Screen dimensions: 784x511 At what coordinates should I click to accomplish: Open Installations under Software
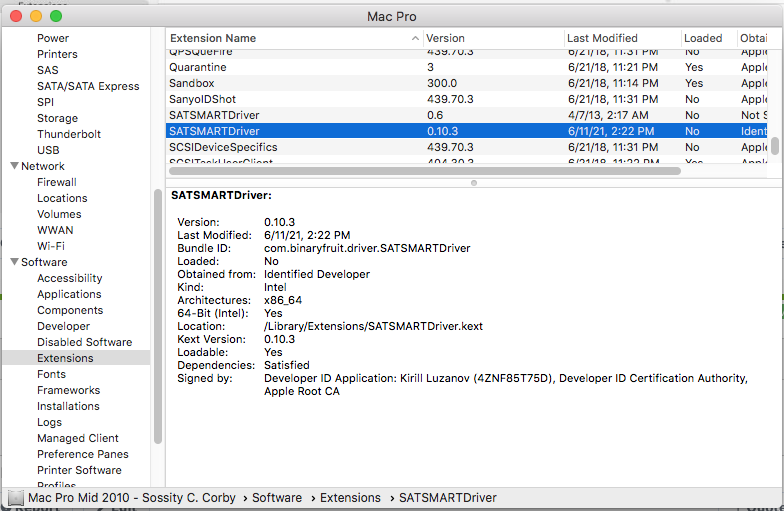68,406
